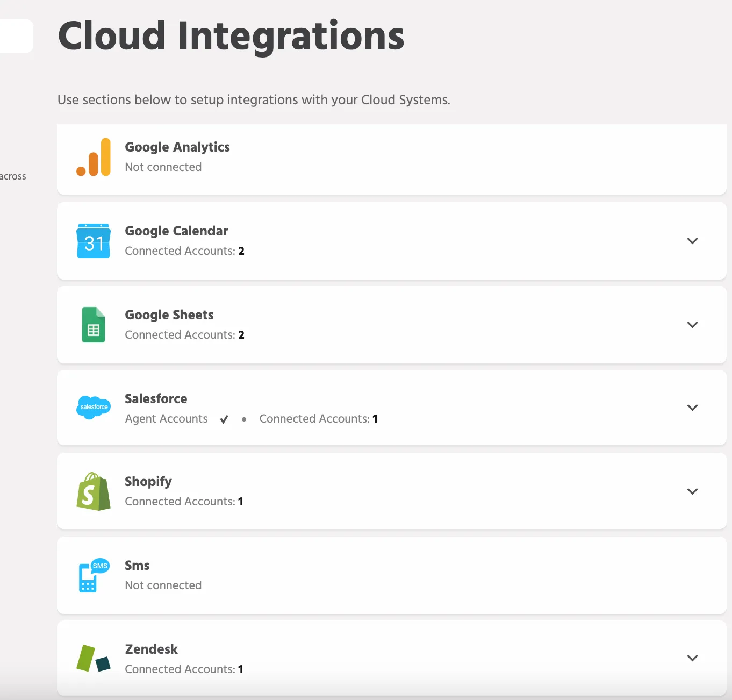This screenshot has width=732, height=700.
Task: Open the Google Calendar integration title
Action: 176,231
